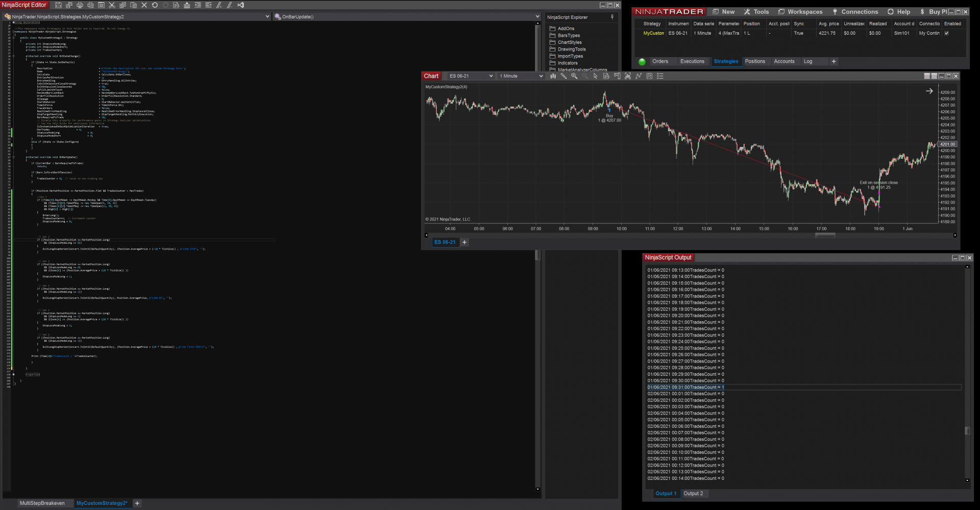Image resolution: width=980 pixels, height=510 pixels.
Task: Open Print Preview from the editor toolbar
Action: (x=90, y=5)
